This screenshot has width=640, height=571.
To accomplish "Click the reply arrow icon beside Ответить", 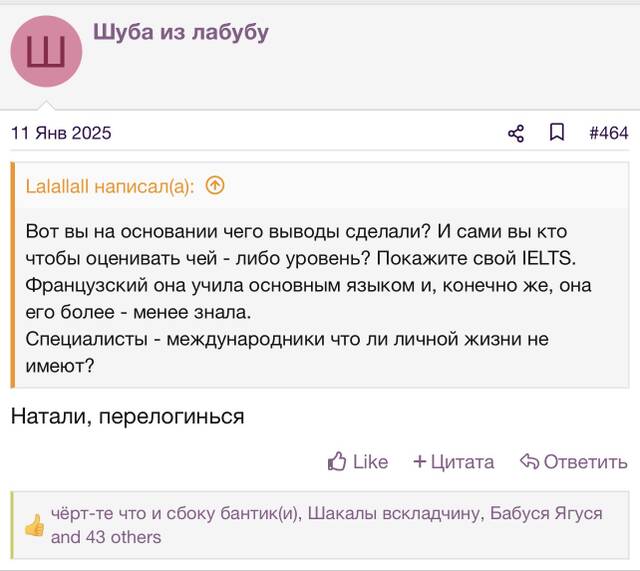I will tap(529, 462).
